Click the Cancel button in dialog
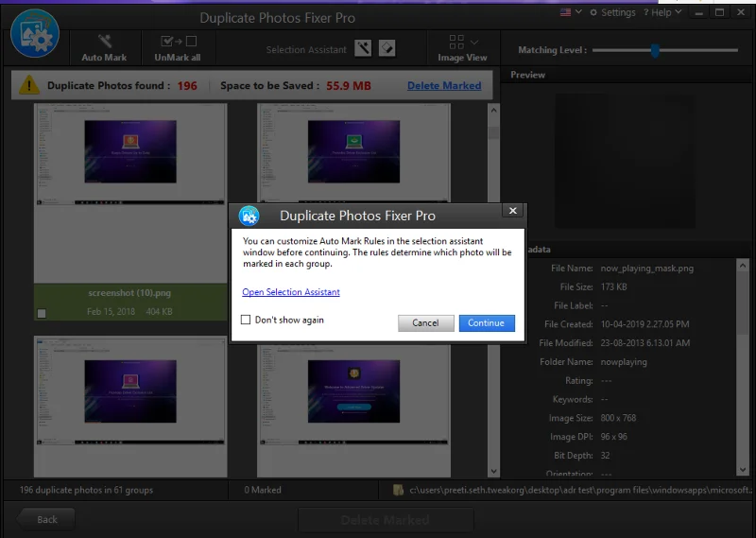The height and width of the screenshot is (538, 756). click(426, 323)
